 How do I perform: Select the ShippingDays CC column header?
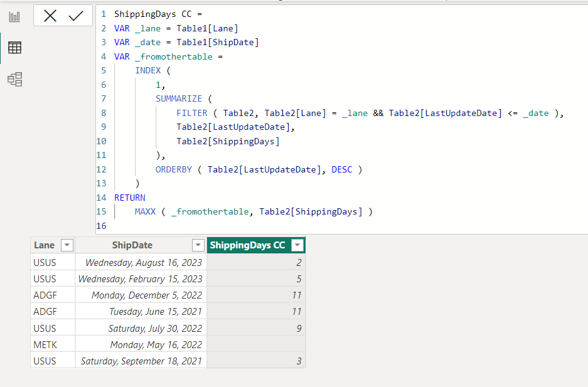pyautogui.click(x=247, y=245)
